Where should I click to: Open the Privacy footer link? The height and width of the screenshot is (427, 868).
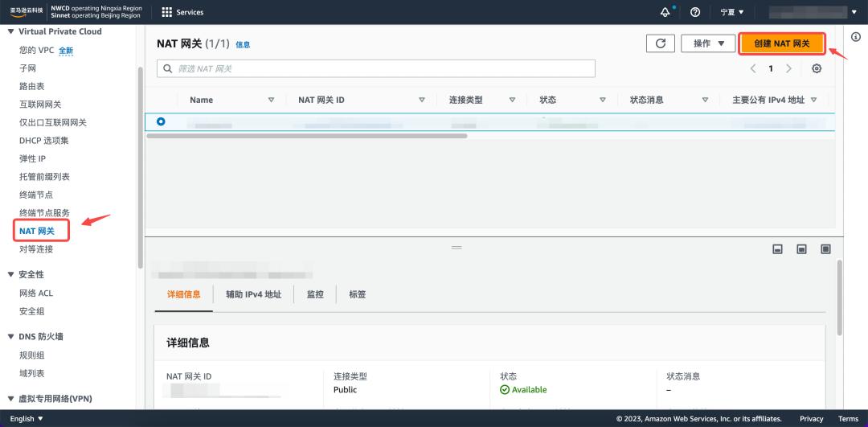point(812,419)
